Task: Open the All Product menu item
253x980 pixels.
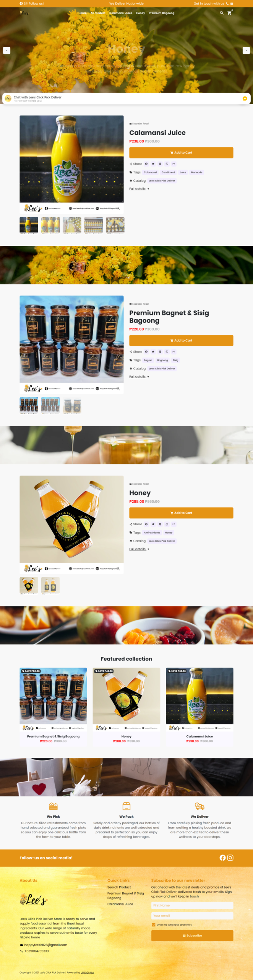Action: pyautogui.click(x=98, y=13)
